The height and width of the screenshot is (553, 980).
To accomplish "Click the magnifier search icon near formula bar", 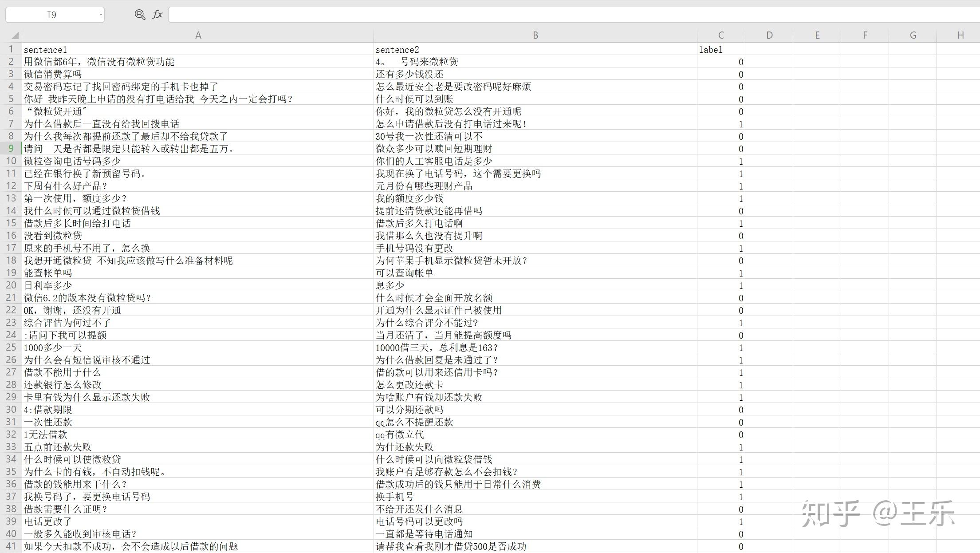I will (140, 14).
